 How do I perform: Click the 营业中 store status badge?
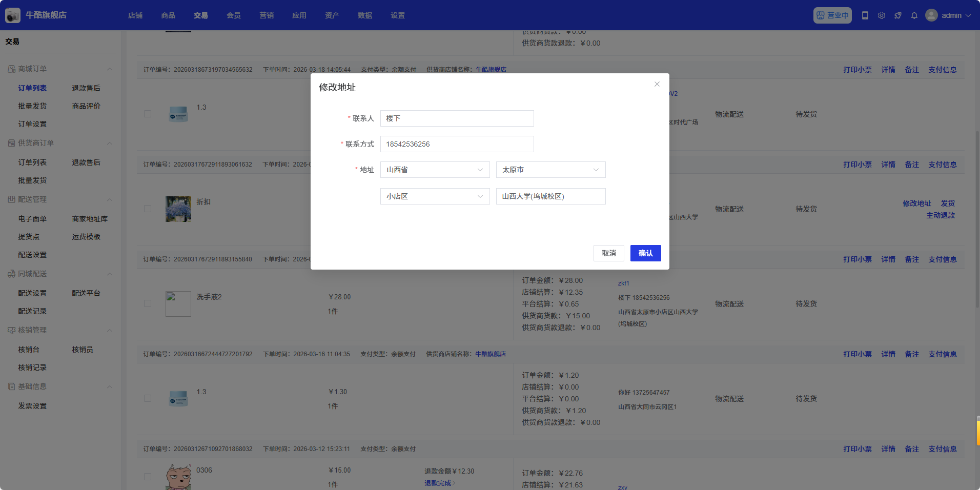pos(832,15)
